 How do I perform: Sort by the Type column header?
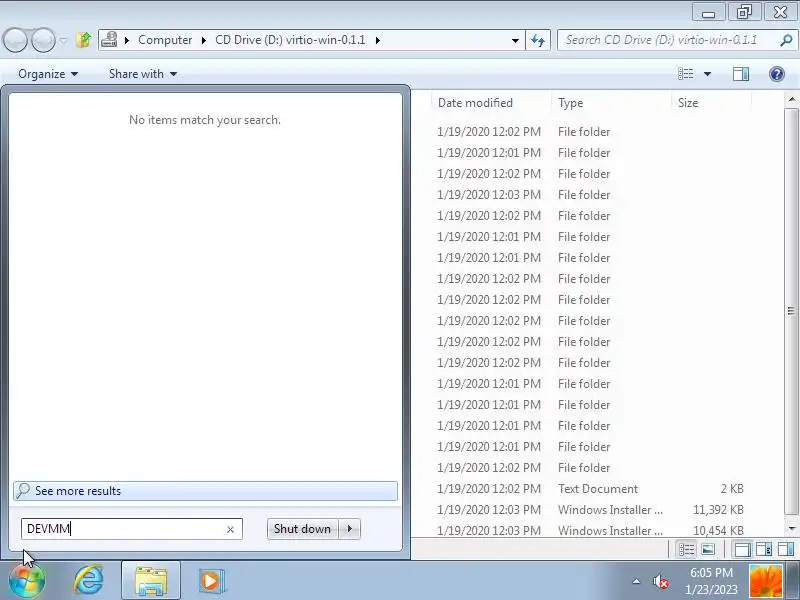click(x=611, y=103)
